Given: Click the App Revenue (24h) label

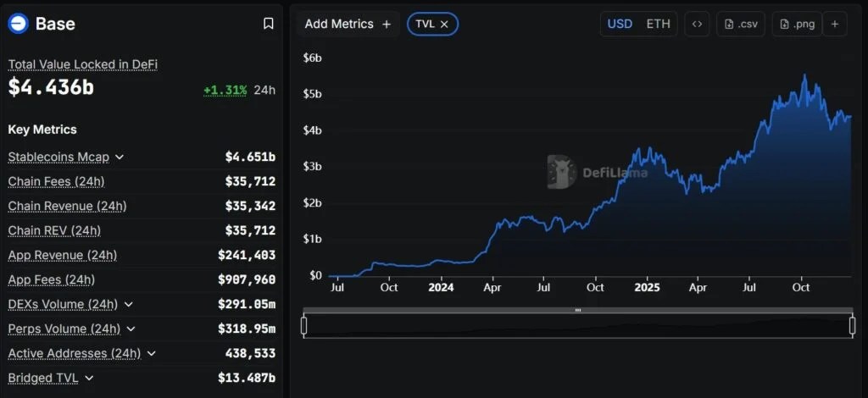Looking at the screenshot, I should click(62, 255).
